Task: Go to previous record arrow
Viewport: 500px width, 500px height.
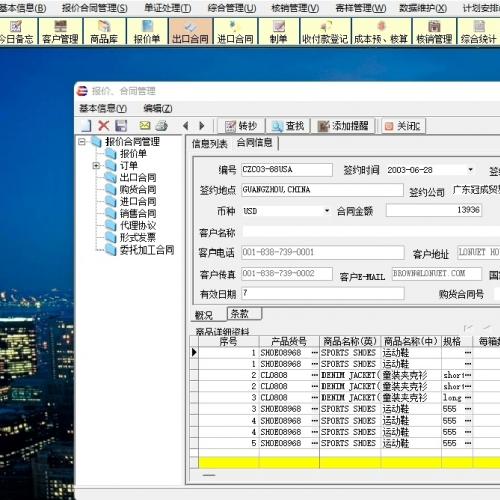Action: (186, 126)
